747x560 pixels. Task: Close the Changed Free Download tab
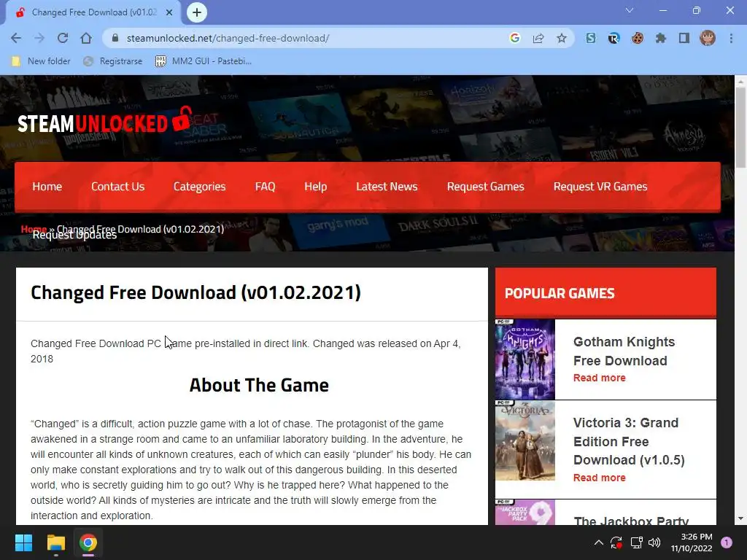169,12
